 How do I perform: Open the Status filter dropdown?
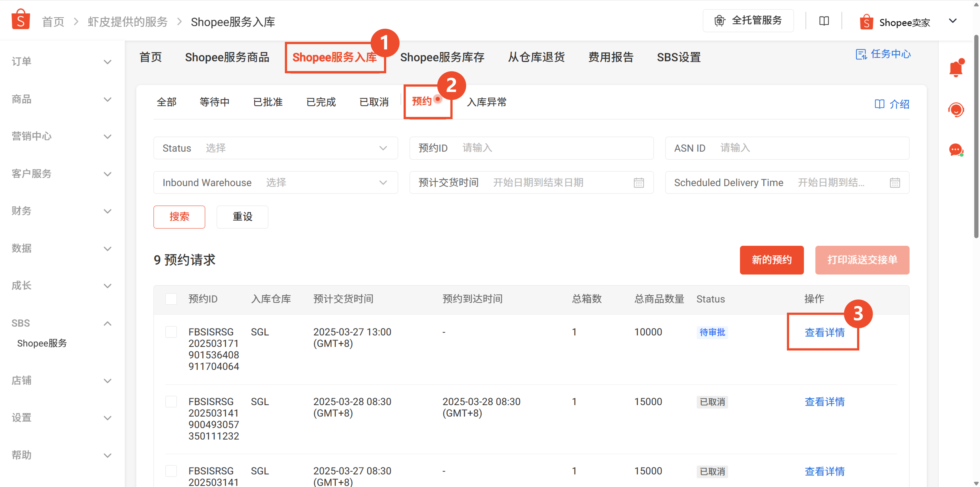pyautogui.click(x=276, y=148)
